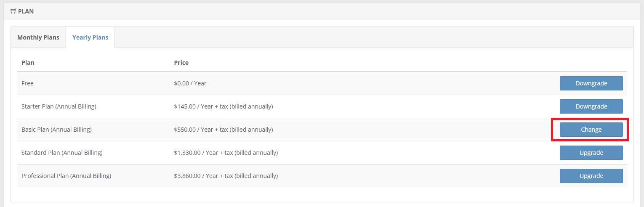
Task: Click the $0.00 / Year price
Action: coord(190,83)
